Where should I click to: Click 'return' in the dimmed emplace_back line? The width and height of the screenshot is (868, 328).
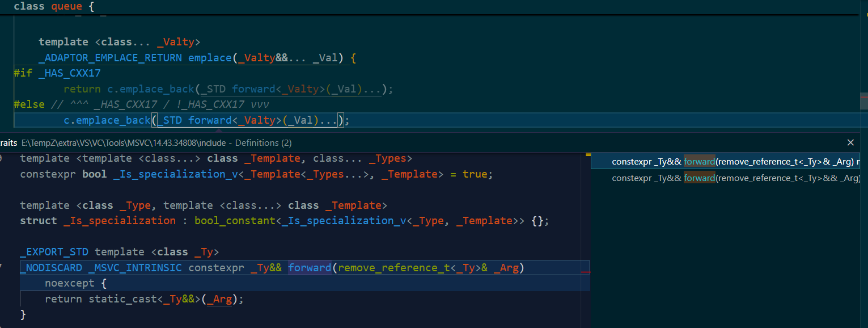(82, 89)
